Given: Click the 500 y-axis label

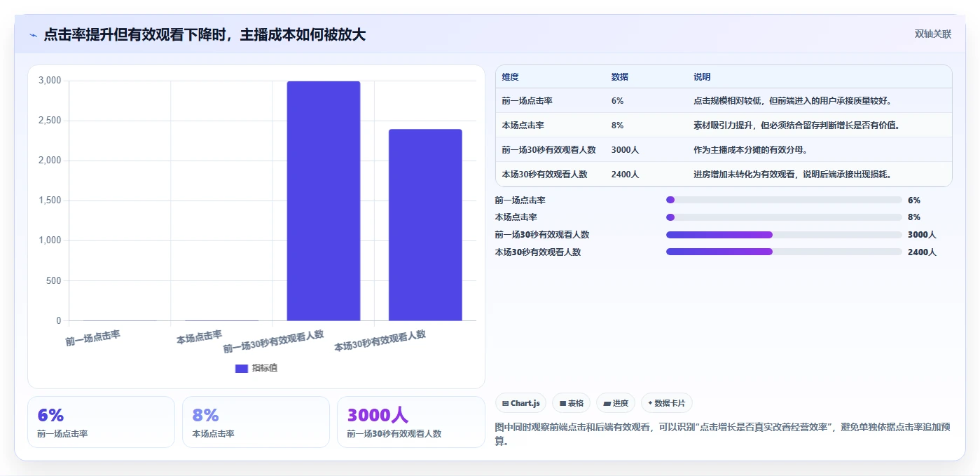Looking at the screenshot, I should pyautogui.click(x=53, y=281).
